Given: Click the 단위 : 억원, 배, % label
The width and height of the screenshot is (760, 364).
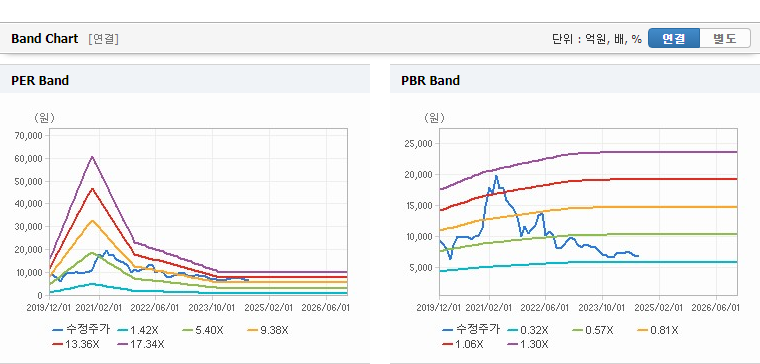Looking at the screenshot, I should point(597,39).
